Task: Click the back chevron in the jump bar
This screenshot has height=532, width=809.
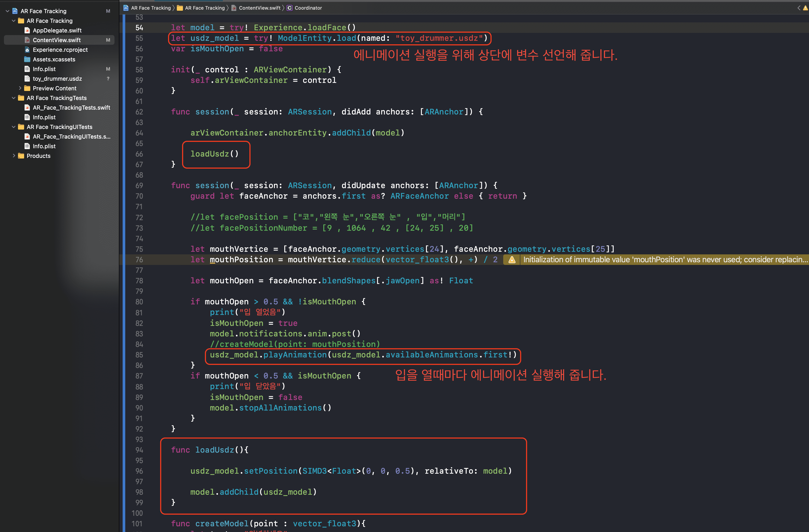Action: 798,8
